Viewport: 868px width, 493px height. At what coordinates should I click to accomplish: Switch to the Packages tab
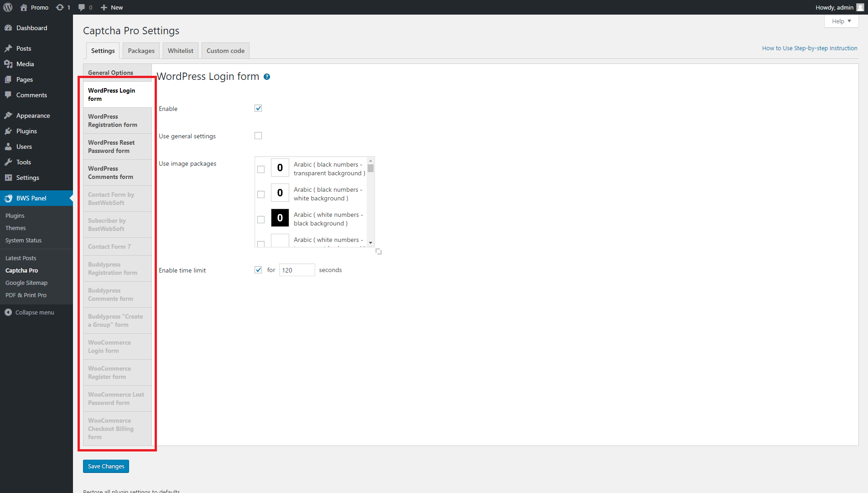click(x=141, y=51)
